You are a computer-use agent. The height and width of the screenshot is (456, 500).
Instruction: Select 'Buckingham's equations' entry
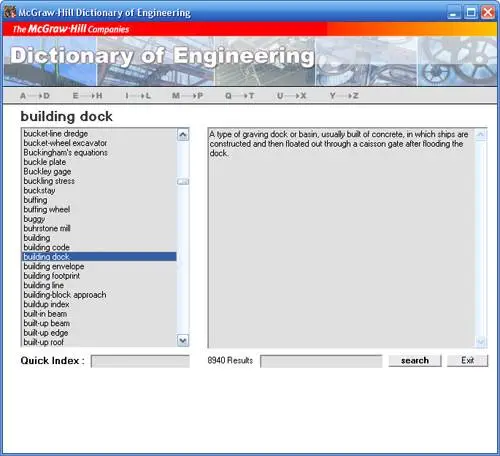pos(99,152)
